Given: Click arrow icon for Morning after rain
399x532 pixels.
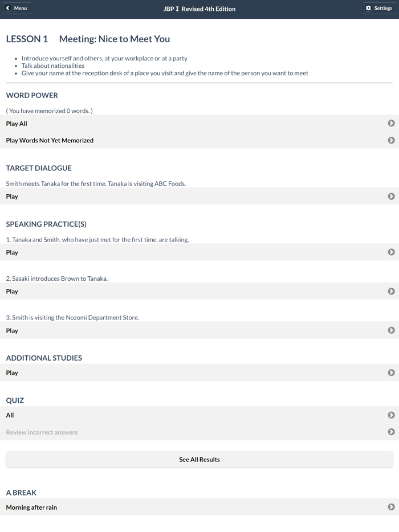Looking at the screenshot, I should pos(391,507).
